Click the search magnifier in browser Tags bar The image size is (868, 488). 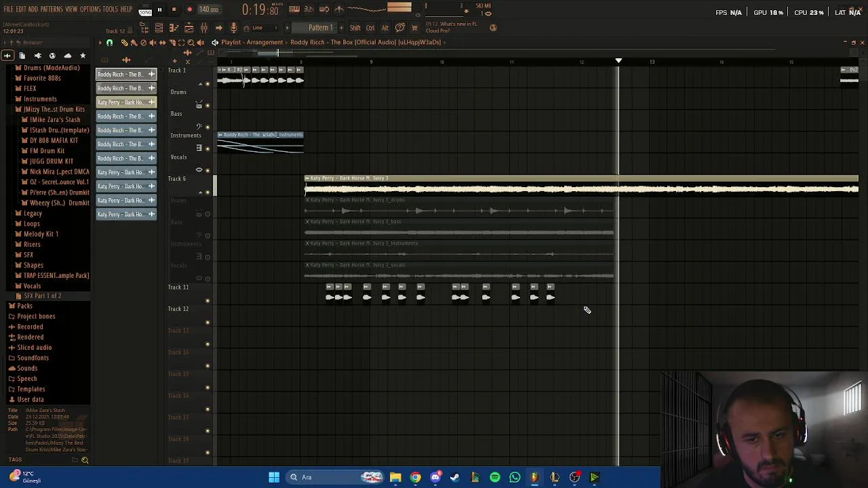pyautogui.click(x=85, y=460)
